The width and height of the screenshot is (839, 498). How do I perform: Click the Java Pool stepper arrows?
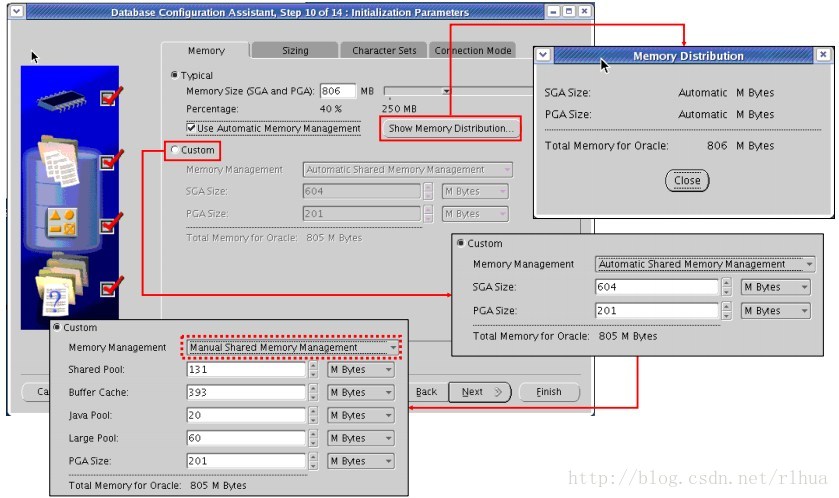pos(314,416)
